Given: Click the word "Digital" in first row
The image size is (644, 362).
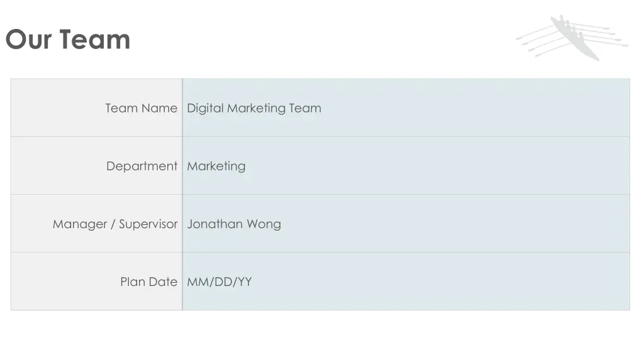Looking at the screenshot, I should pyautogui.click(x=205, y=108).
